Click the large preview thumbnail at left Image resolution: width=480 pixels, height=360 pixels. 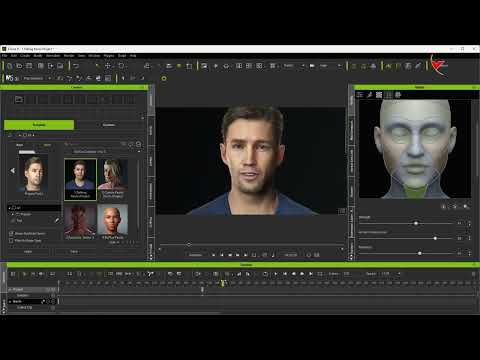point(34,173)
